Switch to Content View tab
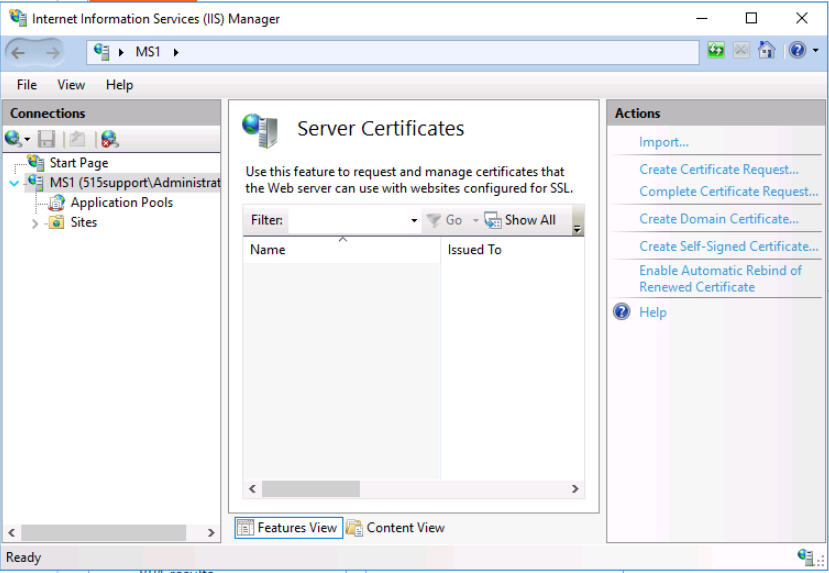Screen dimensions: 829x573 [x=396, y=528]
